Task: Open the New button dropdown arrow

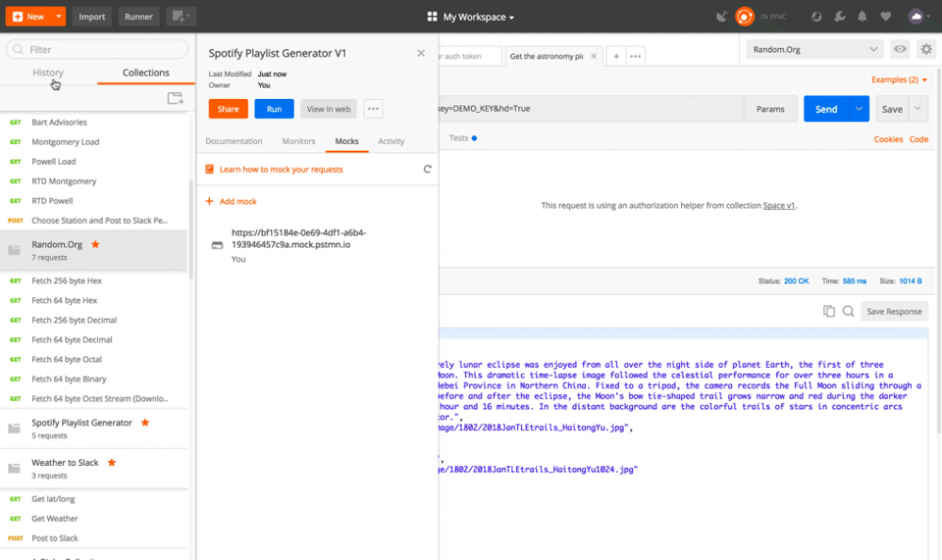Action: [58, 17]
